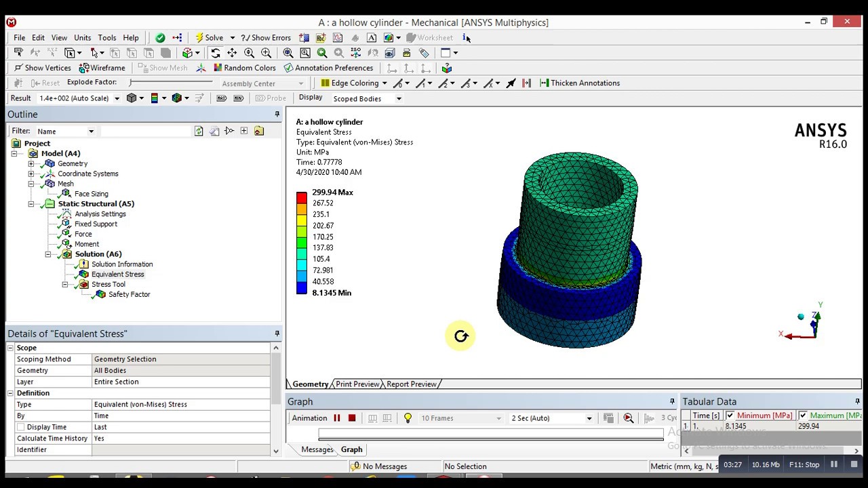Collapse the Static Structural (A5) node
The width and height of the screenshot is (868, 488).
[x=31, y=204]
